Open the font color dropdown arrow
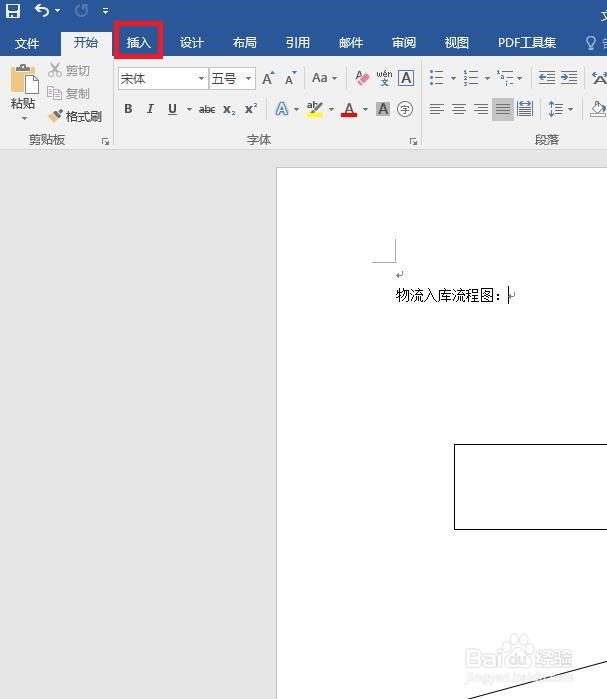Viewport: 607px width, 699px height. tap(365, 109)
